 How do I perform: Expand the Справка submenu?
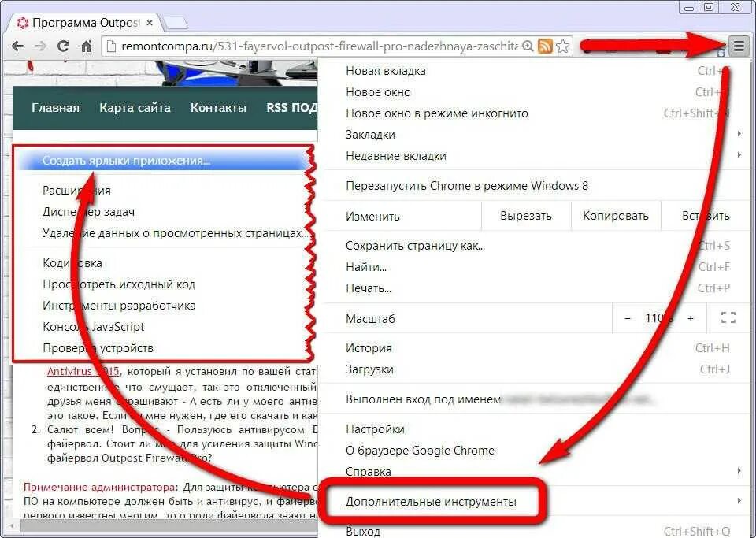click(x=534, y=472)
